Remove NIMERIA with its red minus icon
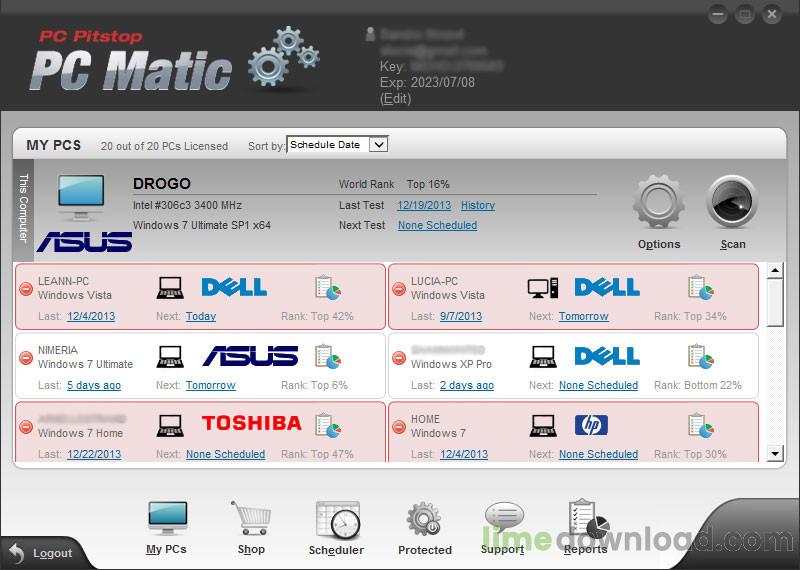This screenshot has width=800, height=570. tap(26, 358)
